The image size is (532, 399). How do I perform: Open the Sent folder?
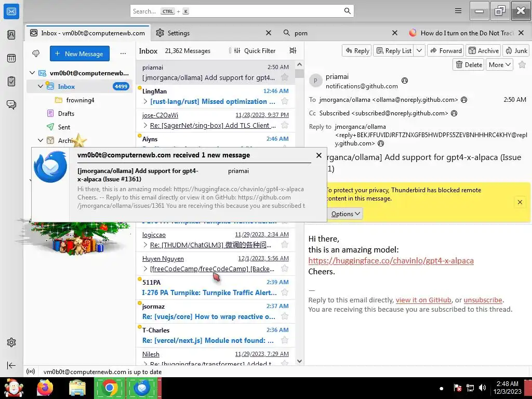pyautogui.click(x=64, y=127)
